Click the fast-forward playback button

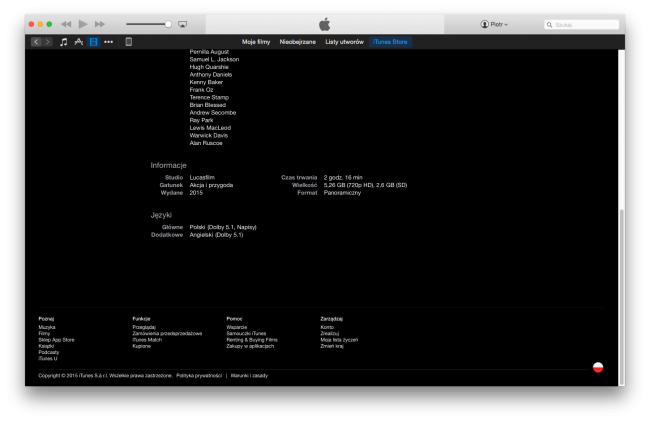pos(100,24)
